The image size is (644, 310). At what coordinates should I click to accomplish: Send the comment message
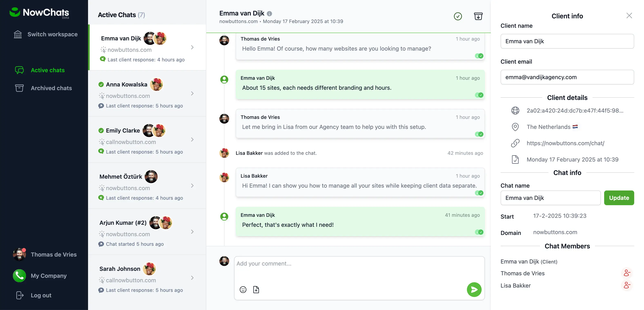(x=474, y=290)
